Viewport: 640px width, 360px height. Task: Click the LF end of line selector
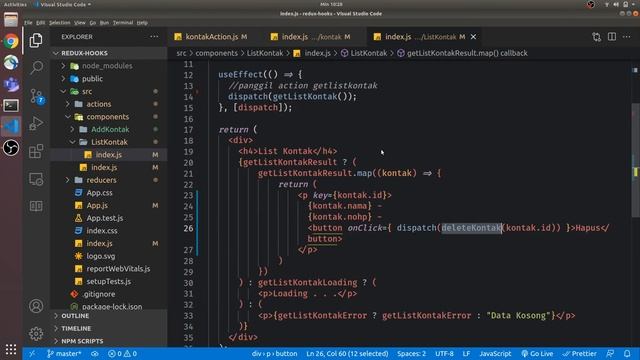tap(466, 354)
